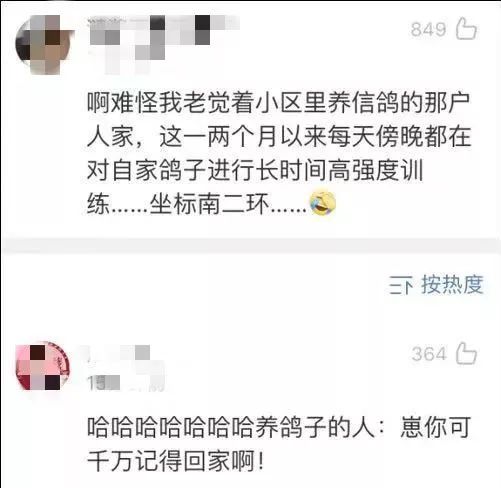Screen dimensions: 501x488
Task: Tap the line 千万记得回家啊!
Action: pyautogui.click(x=176, y=461)
